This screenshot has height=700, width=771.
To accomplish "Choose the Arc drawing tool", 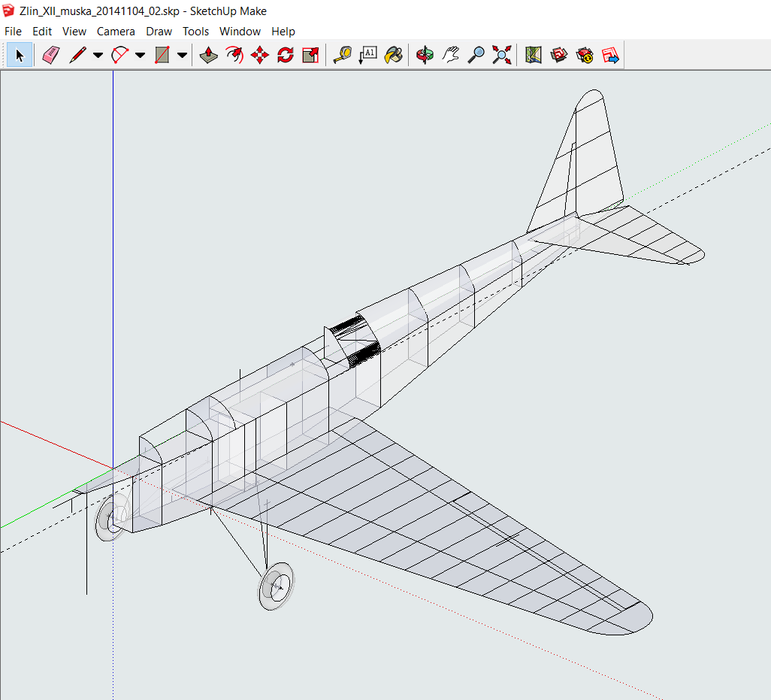I will coord(119,55).
